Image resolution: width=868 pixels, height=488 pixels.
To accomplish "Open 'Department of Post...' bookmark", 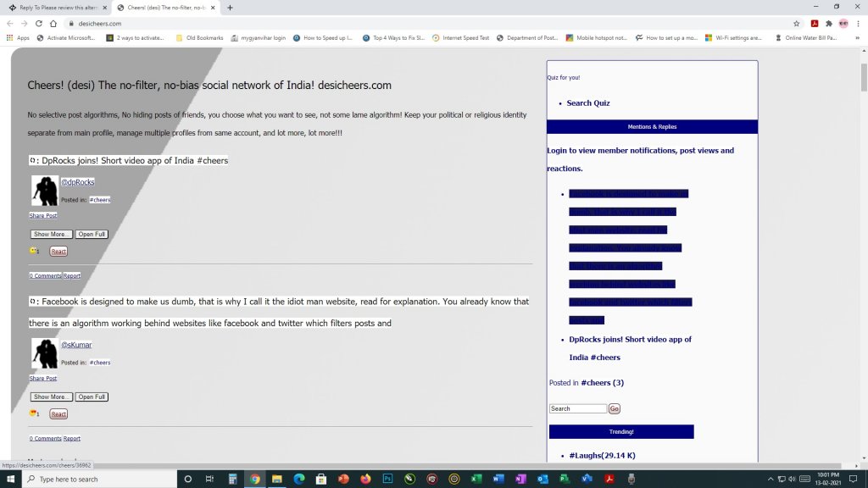I will [x=527, y=37].
